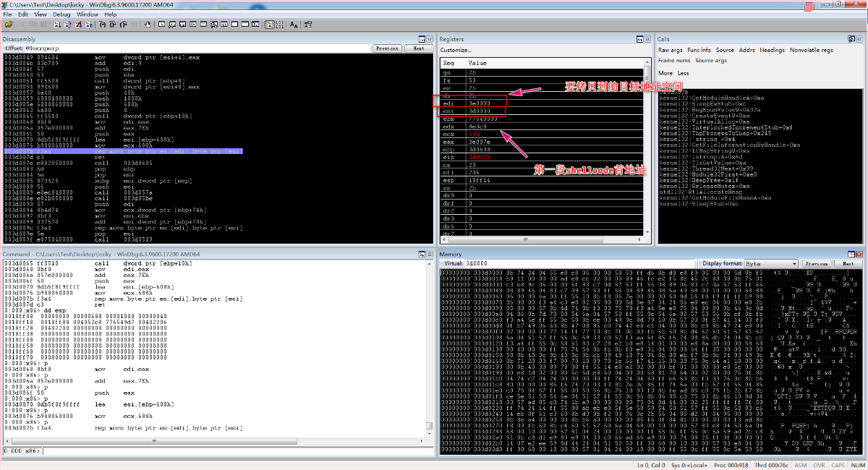Image resolution: width=868 pixels, height=470 pixels.
Task: Open the Scratch Pad toolbar icon
Action: tap(234, 25)
